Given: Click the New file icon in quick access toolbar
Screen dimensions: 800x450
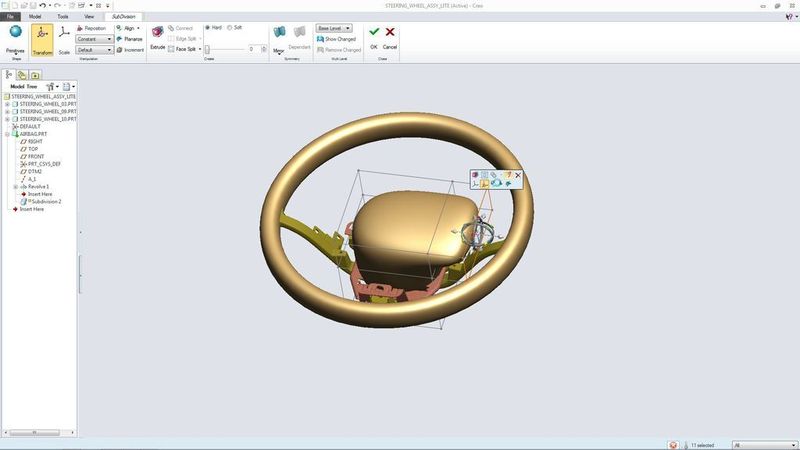Looking at the screenshot, I should click(14, 5).
